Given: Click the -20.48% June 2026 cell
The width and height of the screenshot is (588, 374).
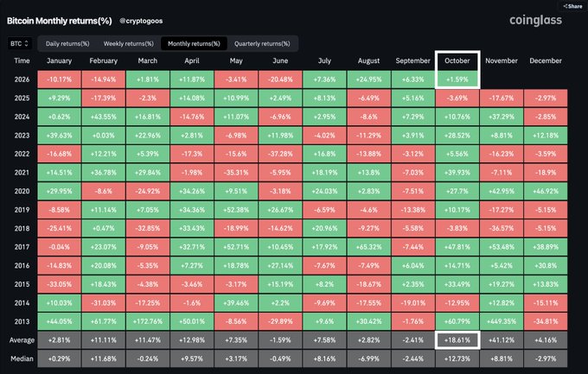Looking at the screenshot, I should 280,79.
